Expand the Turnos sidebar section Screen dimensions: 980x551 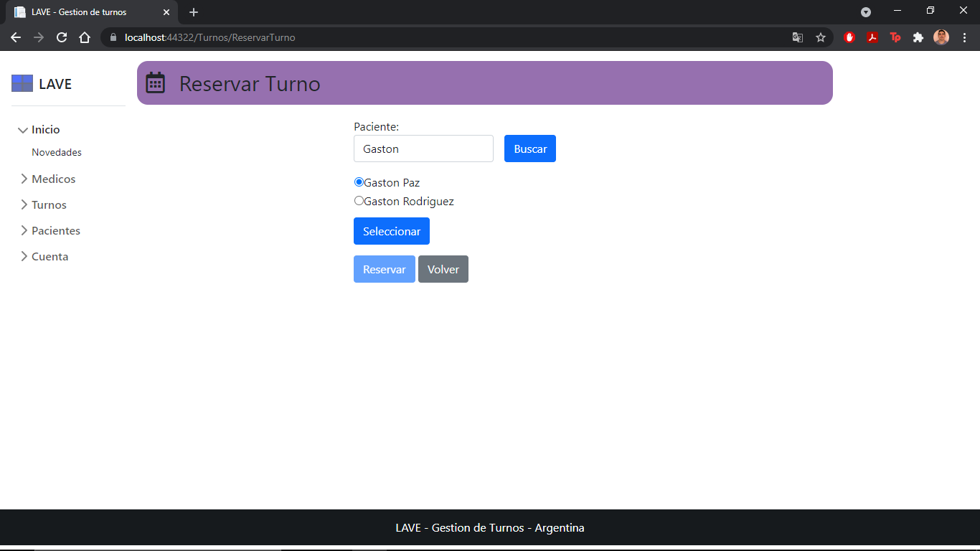[x=49, y=204]
